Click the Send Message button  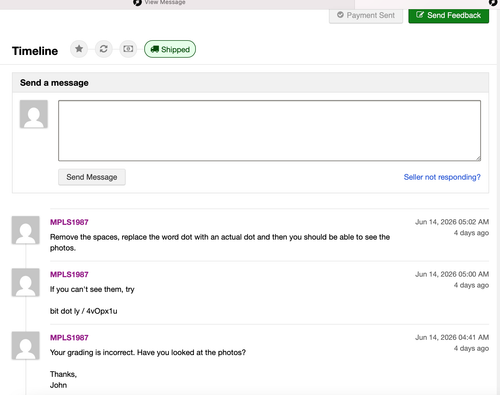tap(92, 177)
